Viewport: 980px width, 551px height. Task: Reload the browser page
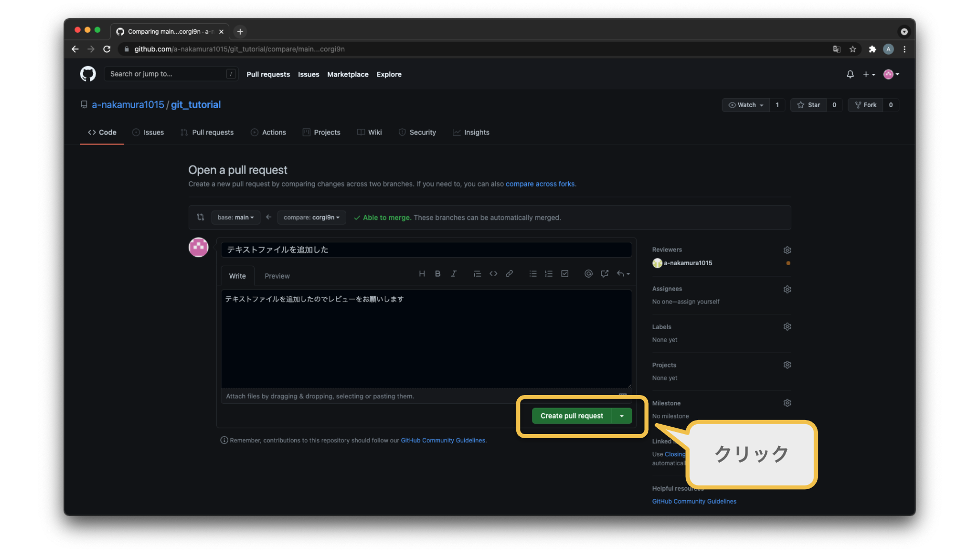(107, 49)
